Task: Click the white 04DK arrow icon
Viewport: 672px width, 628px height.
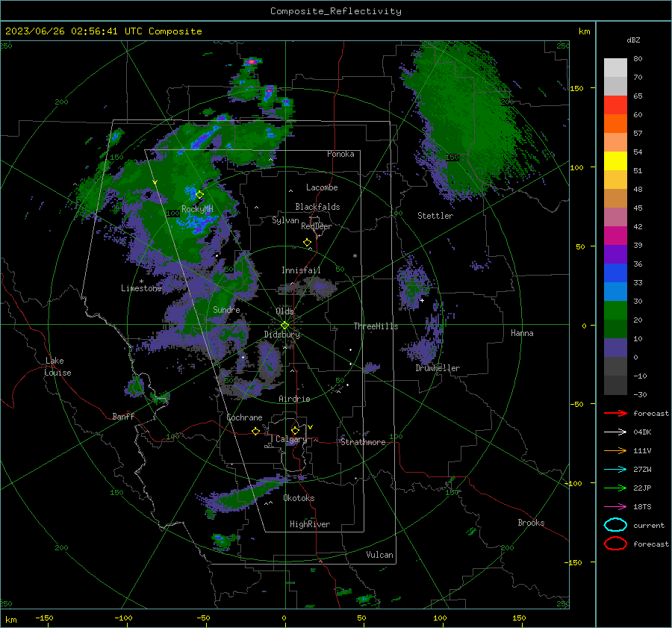Action: click(615, 432)
